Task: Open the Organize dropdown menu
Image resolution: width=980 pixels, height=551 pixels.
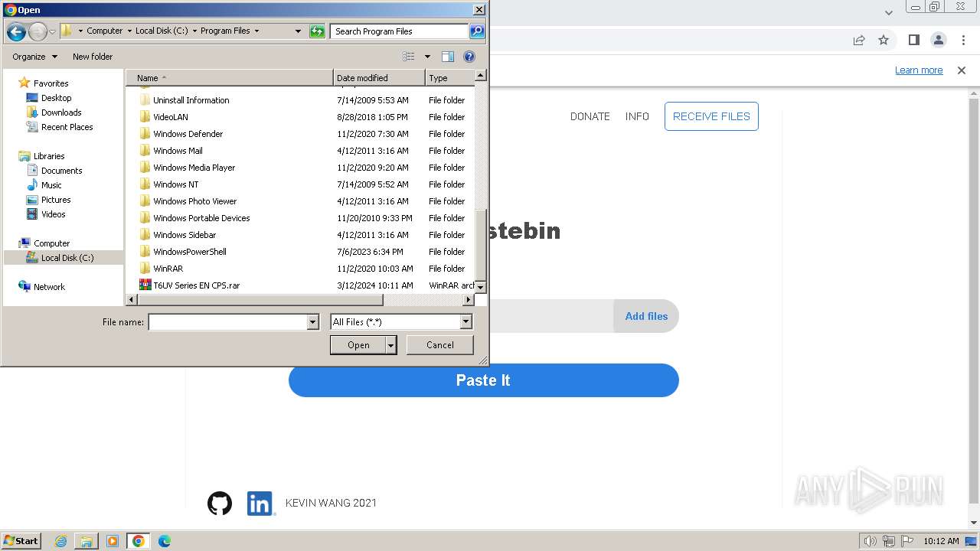Action: tap(34, 57)
